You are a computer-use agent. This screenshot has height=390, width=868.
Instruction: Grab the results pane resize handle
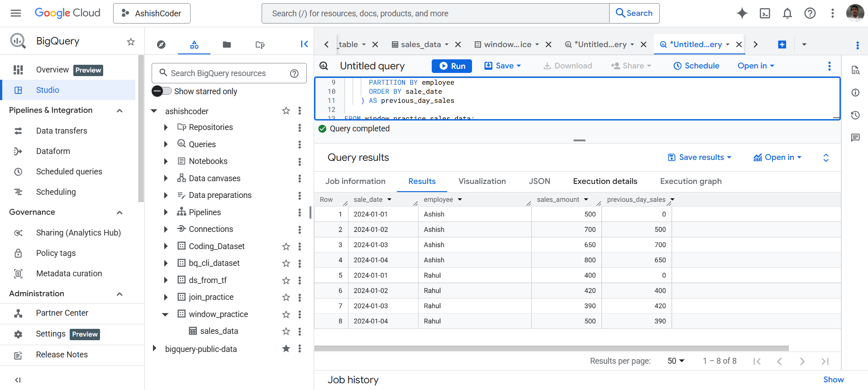click(x=579, y=140)
